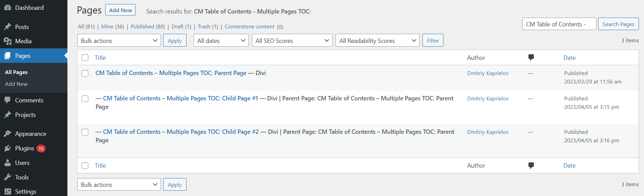Filter by Mine (36) pages
644x196 pixels.
pos(113,27)
